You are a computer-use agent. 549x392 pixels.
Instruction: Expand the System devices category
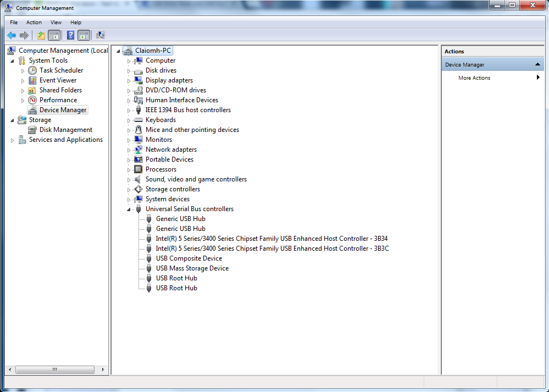pos(129,200)
